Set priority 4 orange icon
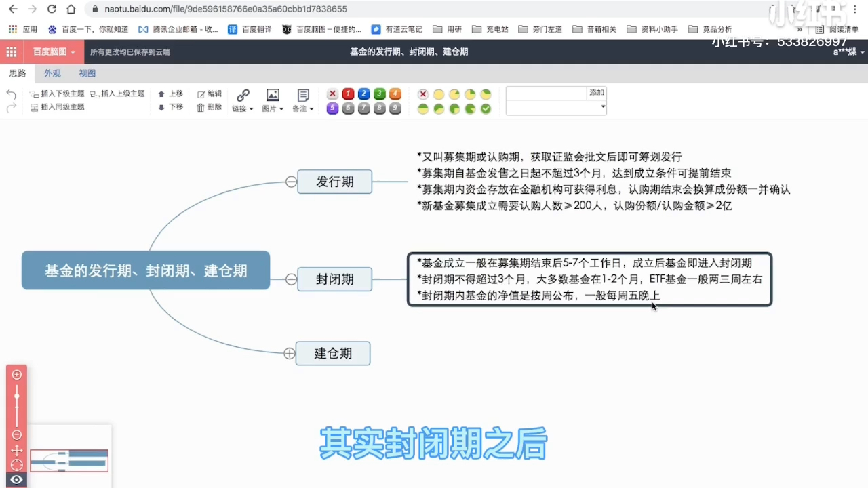Image resolution: width=868 pixels, height=488 pixels. [395, 94]
